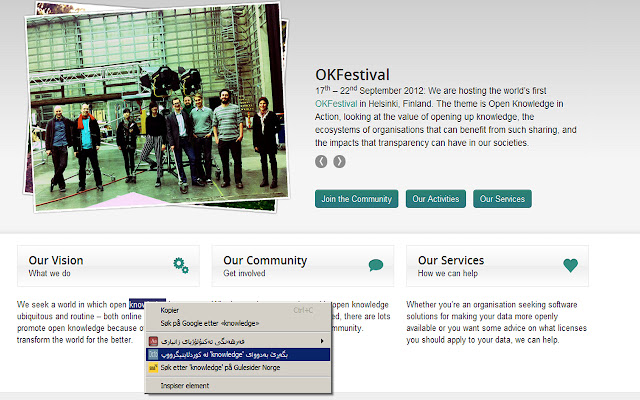The height and width of the screenshot is (400, 640).
Task: Choose Inspiser element in the context menu
Action: [x=238, y=385]
